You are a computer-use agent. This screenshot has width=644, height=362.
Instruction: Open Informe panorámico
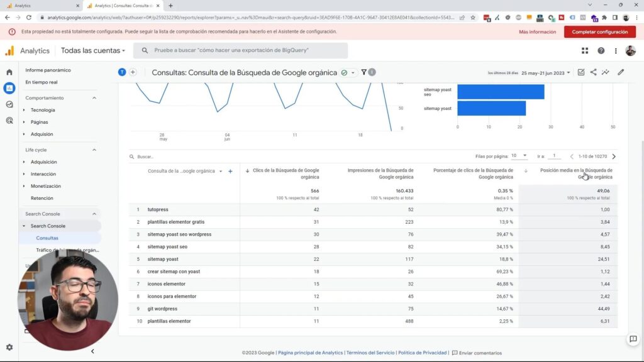coord(48,70)
